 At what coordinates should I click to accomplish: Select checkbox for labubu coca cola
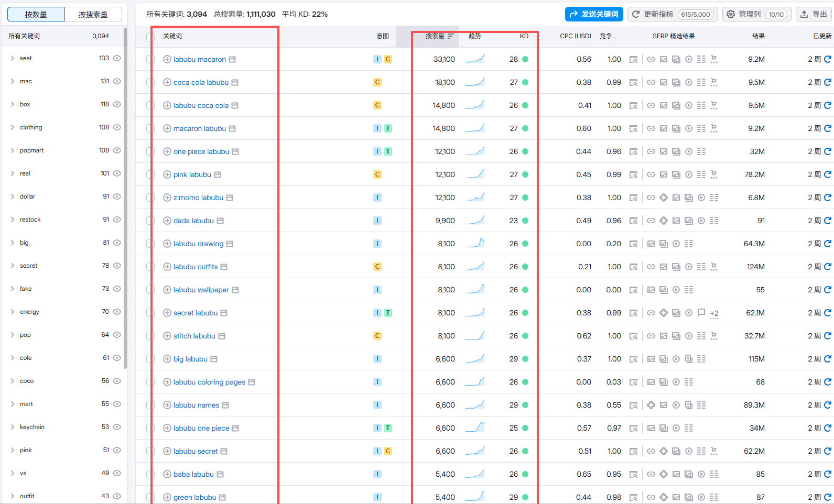(150, 105)
